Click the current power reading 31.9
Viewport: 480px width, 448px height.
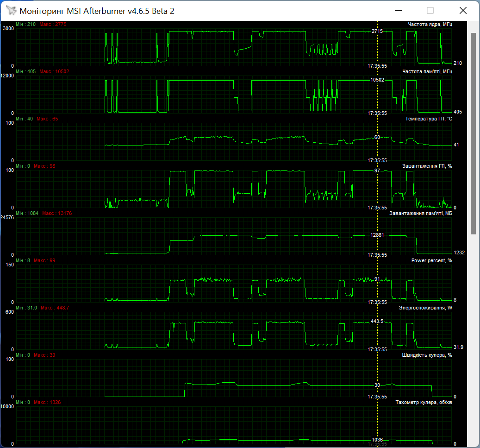[x=458, y=347]
